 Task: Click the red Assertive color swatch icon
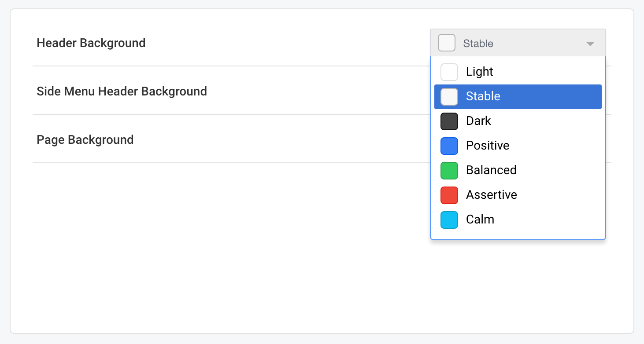[x=449, y=195]
